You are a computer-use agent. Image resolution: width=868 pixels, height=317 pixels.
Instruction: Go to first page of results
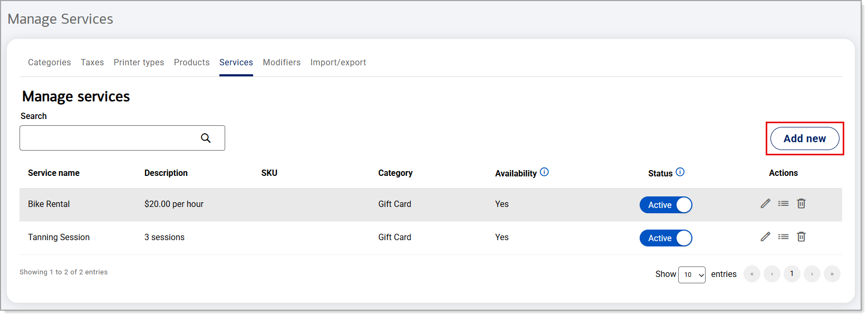pos(752,274)
